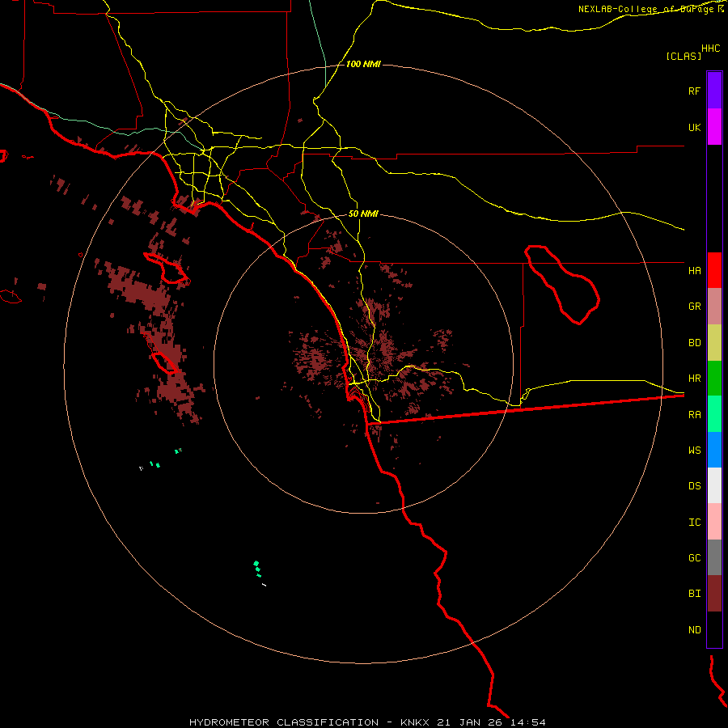Click the light green RA swatch
The image size is (728, 728).
pyautogui.click(x=714, y=414)
